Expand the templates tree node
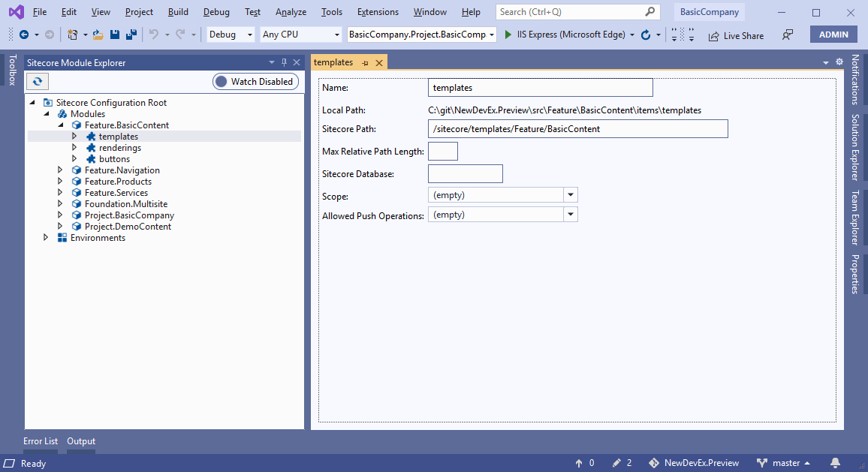 (74, 136)
